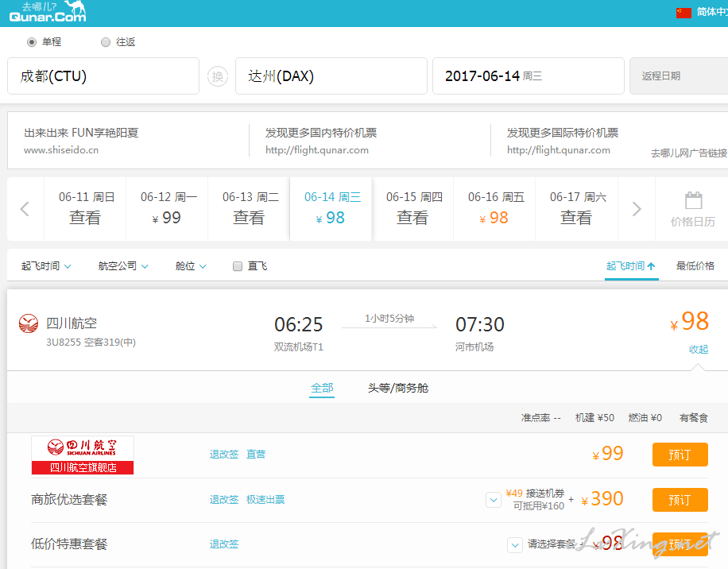Collapse flight details with 收起
Image resolution: width=728 pixels, height=569 pixels.
pos(699,350)
